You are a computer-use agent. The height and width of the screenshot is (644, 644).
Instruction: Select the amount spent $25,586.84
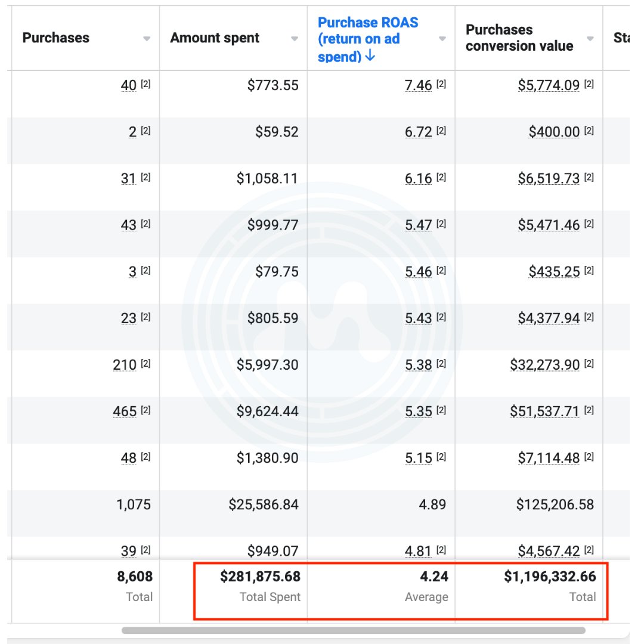coord(264,504)
